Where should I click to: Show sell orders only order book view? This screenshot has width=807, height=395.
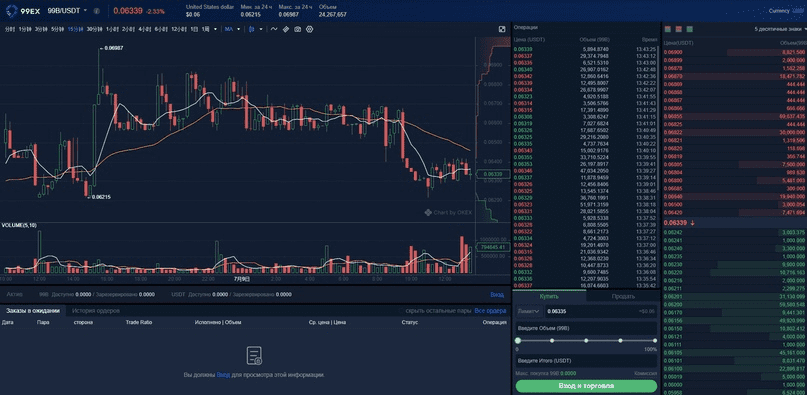679,29
